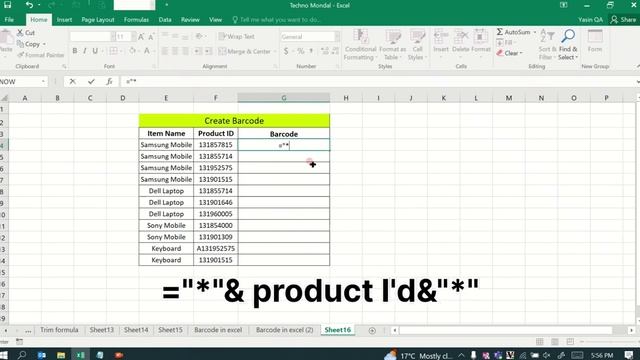Select cell with Product ID 131857815
The width and height of the screenshot is (640, 360).
click(x=216, y=145)
